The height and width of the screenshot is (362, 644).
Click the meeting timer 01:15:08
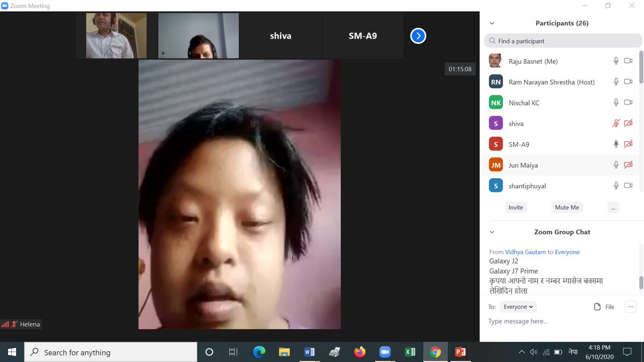pyautogui.click(x=460, y=69)
